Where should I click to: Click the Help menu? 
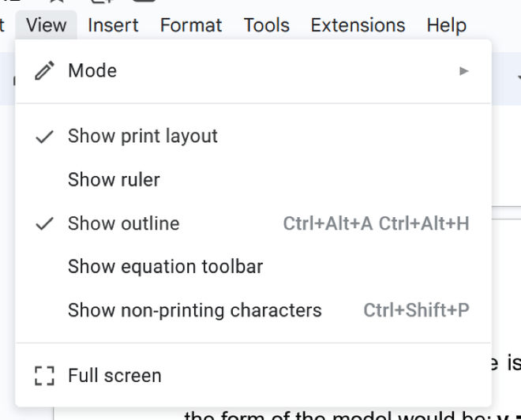coord(446,25)
